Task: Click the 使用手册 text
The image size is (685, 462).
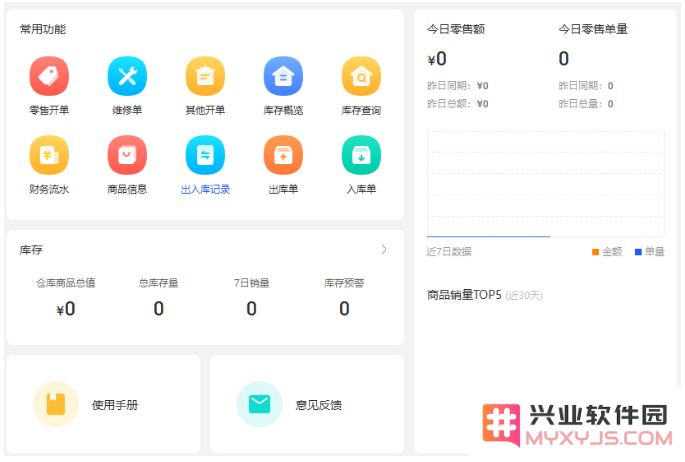Action: (115, 405)
